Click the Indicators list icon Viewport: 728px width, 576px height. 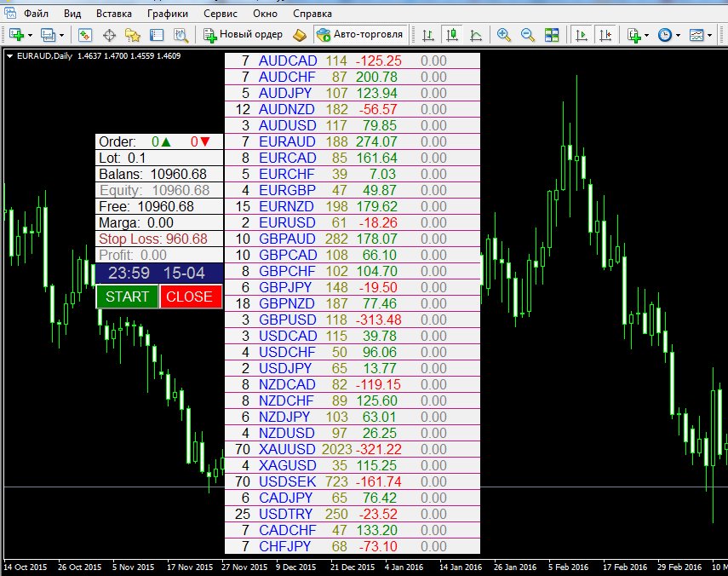(633, 35)
